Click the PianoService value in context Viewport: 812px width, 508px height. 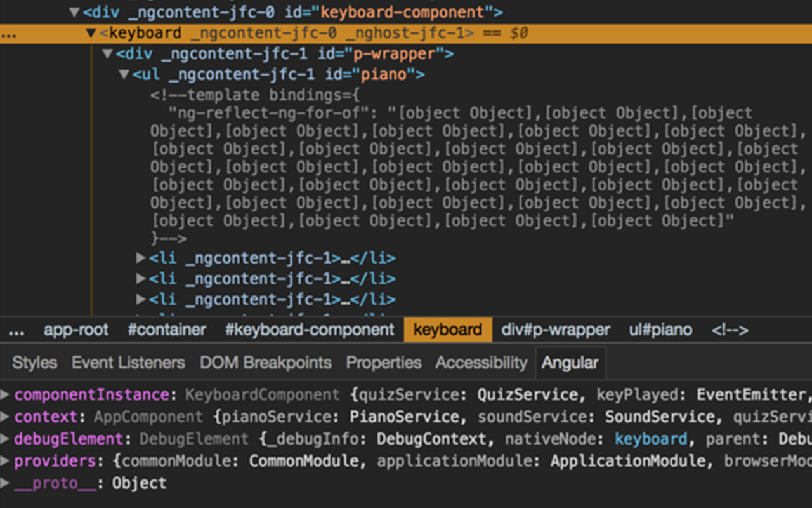coord(405,417)
